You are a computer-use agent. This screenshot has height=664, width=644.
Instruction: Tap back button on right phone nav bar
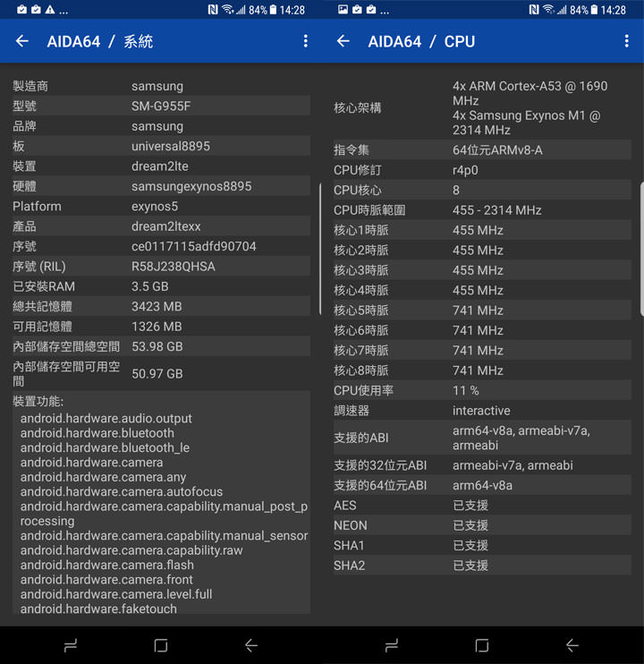[x=572, y=645]
